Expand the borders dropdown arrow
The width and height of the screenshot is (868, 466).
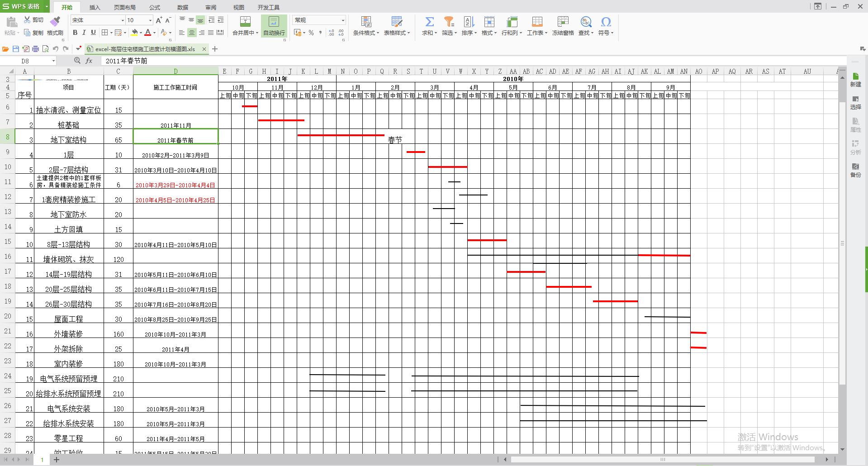111,33
